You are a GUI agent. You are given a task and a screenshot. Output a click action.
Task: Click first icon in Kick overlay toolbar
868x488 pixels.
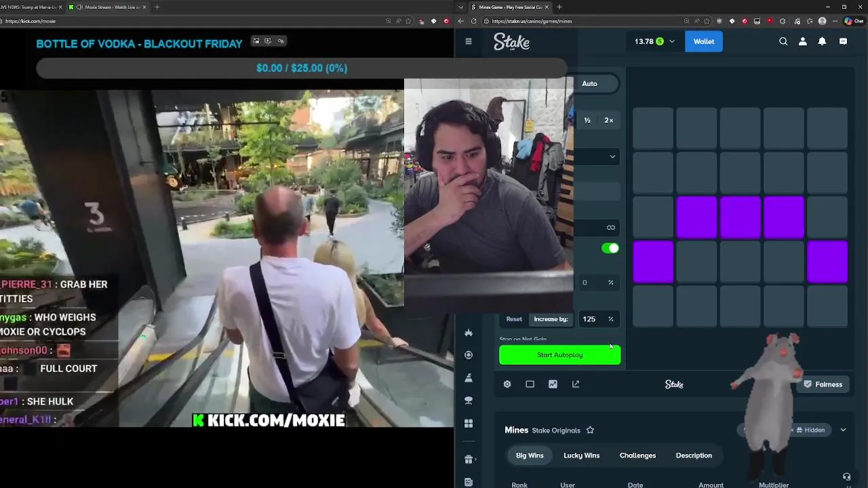point(256,41)
